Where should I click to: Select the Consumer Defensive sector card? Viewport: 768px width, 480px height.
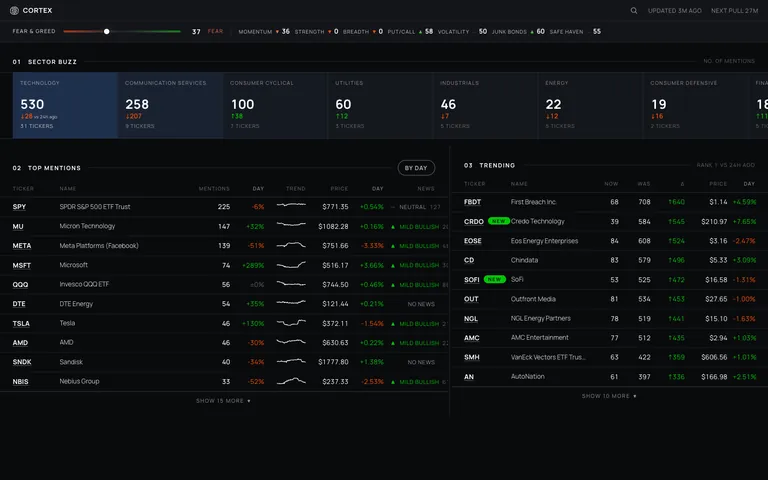tap(696, 105)
